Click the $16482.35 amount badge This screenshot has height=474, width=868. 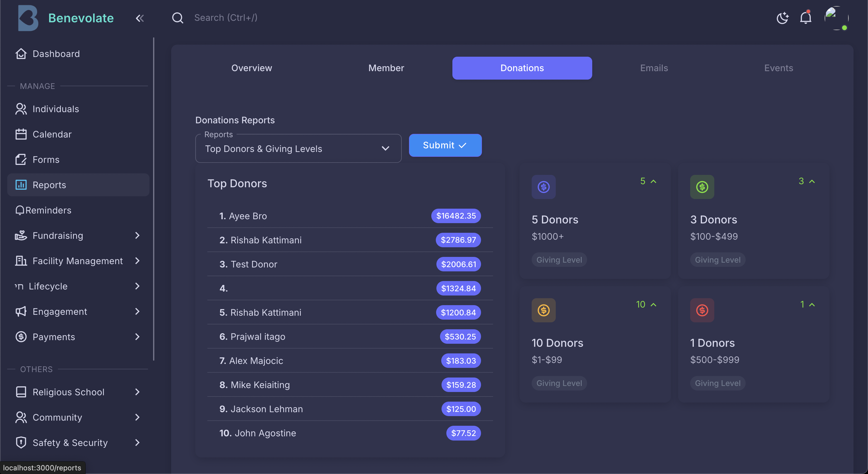point(456,216)
